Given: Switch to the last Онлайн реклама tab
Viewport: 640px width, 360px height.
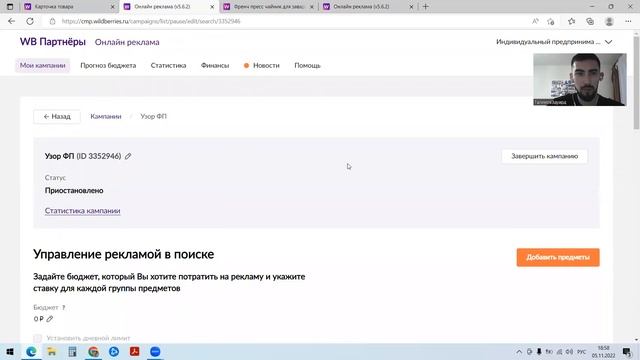Looking at the screenshot, I should pyautogui.click(x=367, y=7).
